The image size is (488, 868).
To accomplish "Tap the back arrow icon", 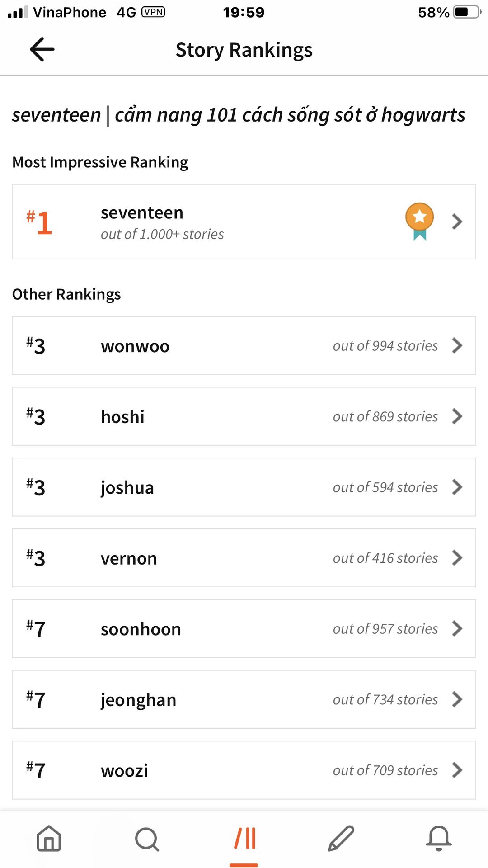I will (x=42, y=49).
